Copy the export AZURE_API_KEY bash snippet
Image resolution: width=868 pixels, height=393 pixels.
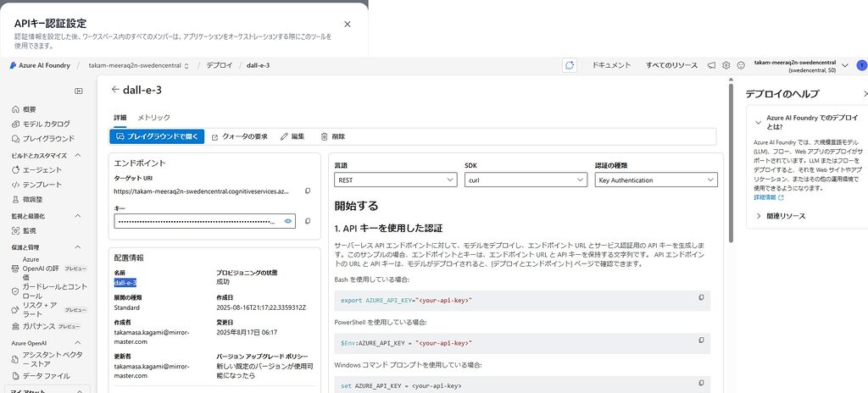[701, 297]
